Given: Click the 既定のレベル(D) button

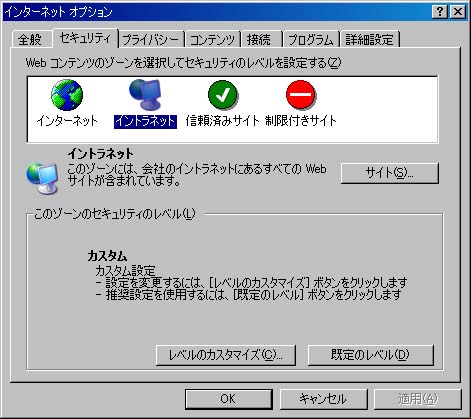Looking at the screenshot, I should (371, 355).
